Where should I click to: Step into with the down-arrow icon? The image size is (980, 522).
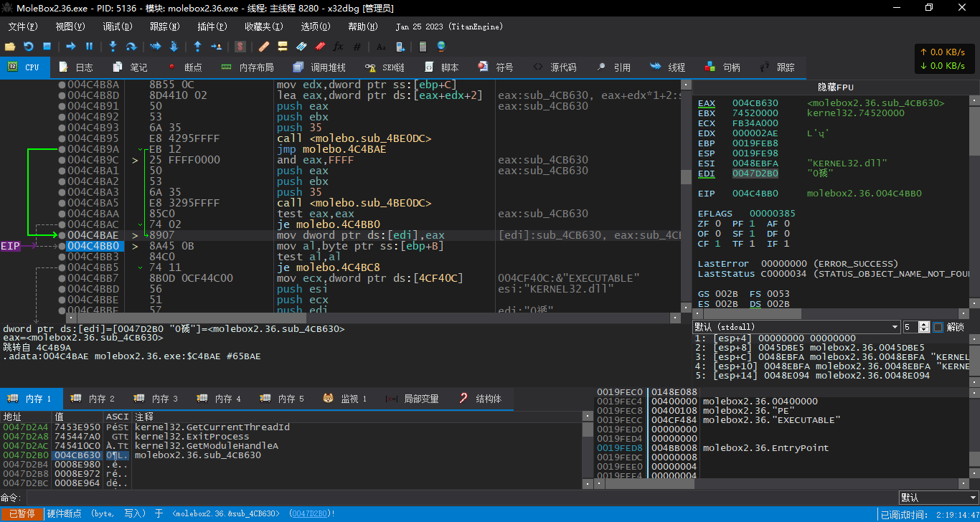coord(113,47)
